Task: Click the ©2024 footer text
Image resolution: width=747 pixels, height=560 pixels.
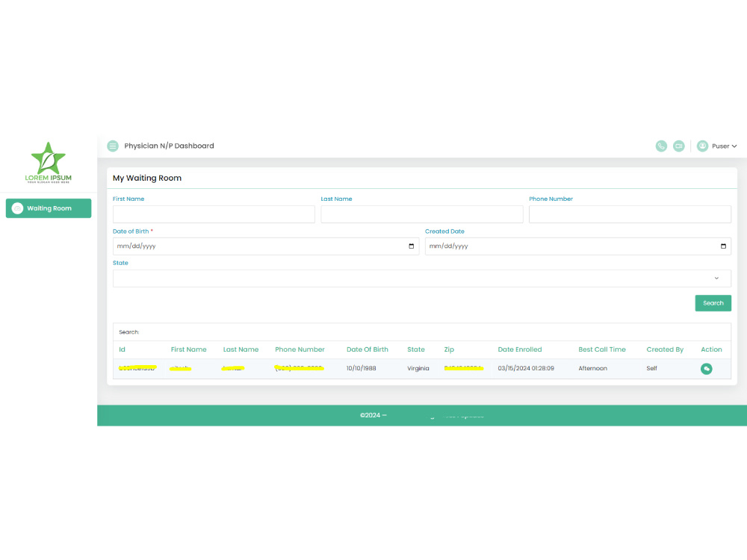Action: tap(373, 415)
